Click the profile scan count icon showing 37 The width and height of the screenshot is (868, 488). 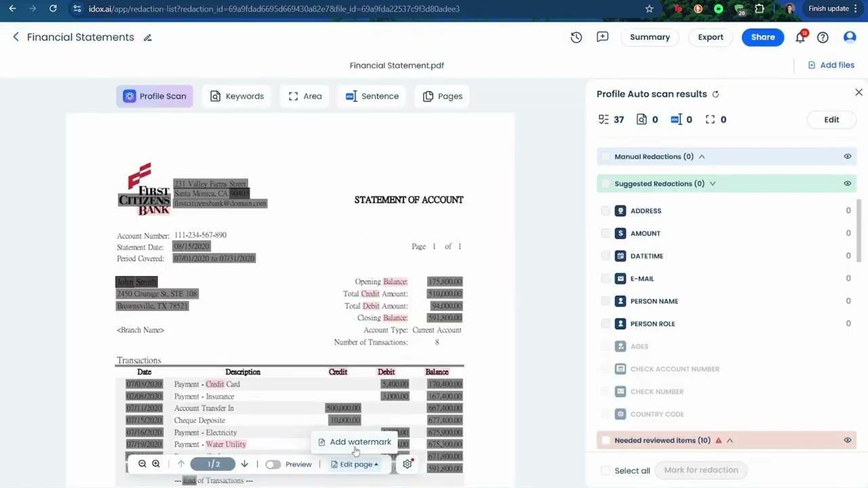point(604,119)
